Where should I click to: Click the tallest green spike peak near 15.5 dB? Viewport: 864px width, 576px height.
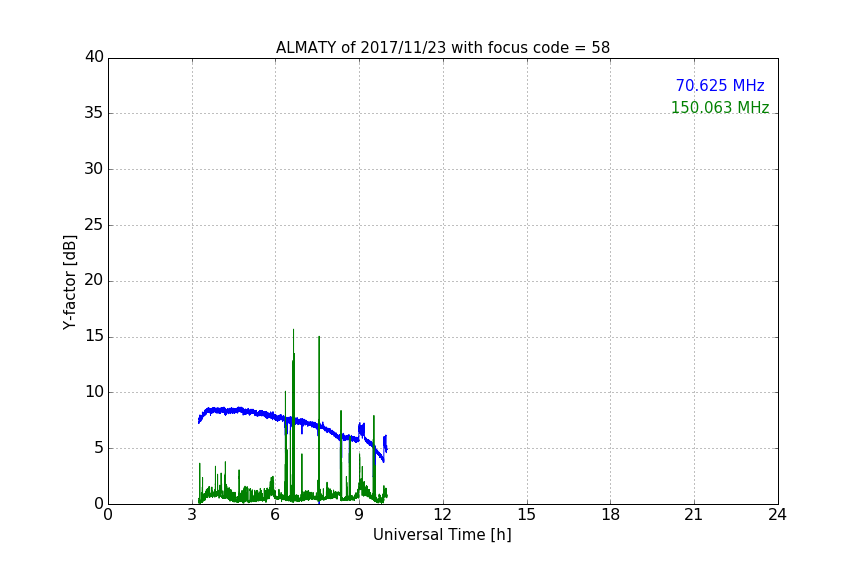coord(293,331)
